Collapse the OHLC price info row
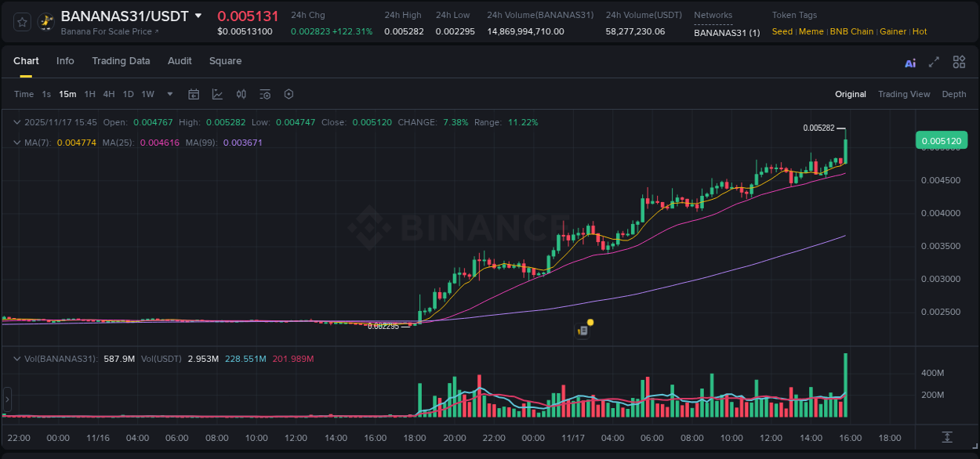This screenshot has height=459, width=980. pos(17,122)
